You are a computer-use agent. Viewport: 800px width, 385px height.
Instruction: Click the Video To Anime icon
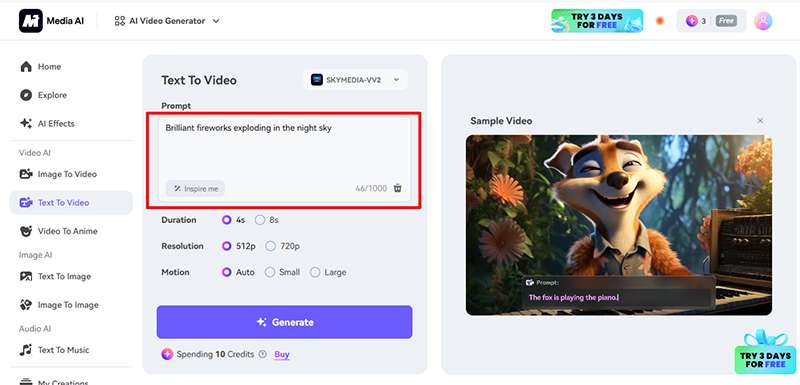tap(26, 231)
